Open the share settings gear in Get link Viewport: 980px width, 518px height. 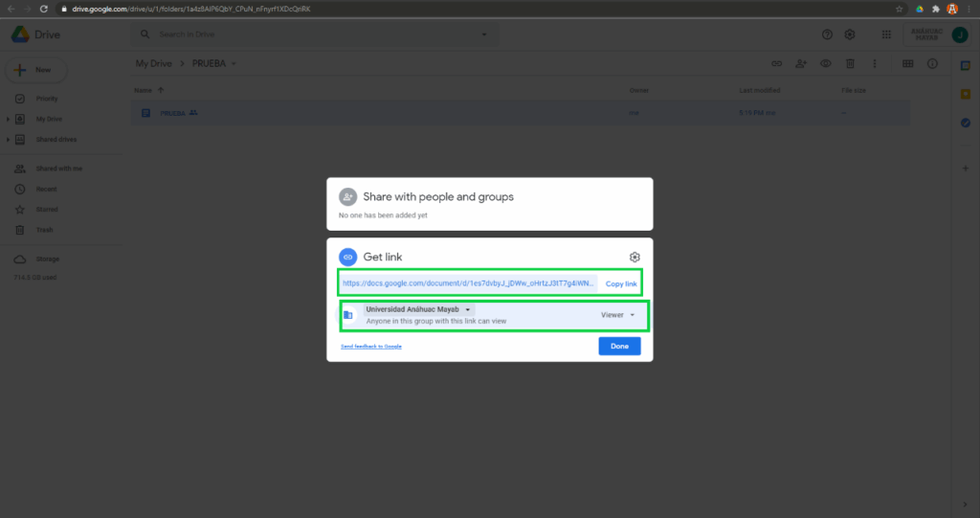pyautogui.click(x=635, y=257)
